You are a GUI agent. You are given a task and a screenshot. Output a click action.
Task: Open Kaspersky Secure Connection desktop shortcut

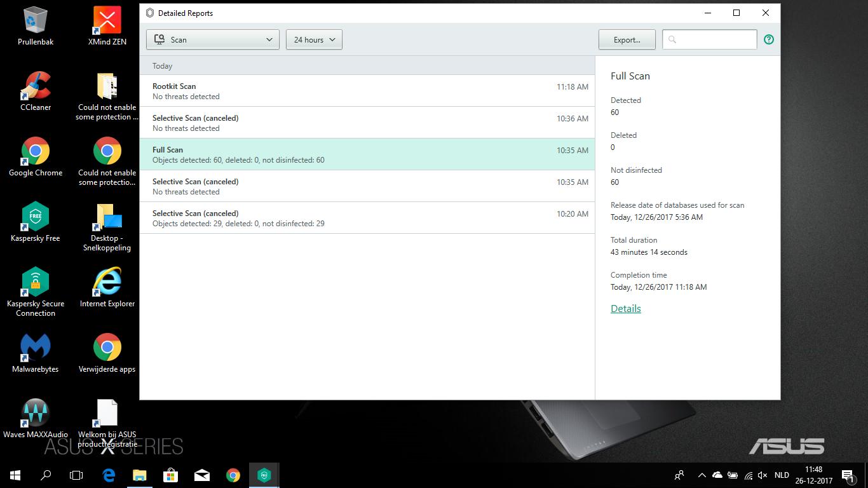tap(36, 292)
